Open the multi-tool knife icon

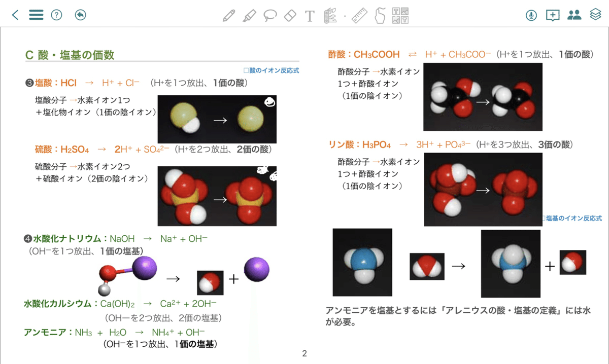click(x=330, y=15)
